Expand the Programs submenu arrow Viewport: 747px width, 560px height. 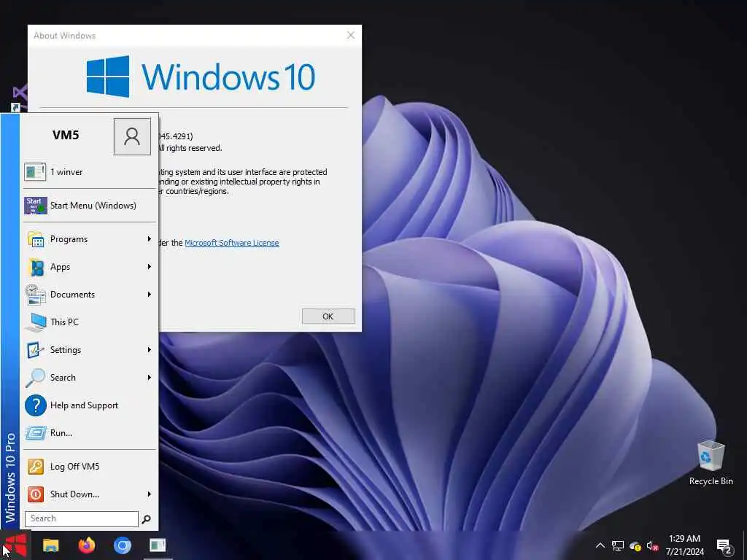point(149,239)
